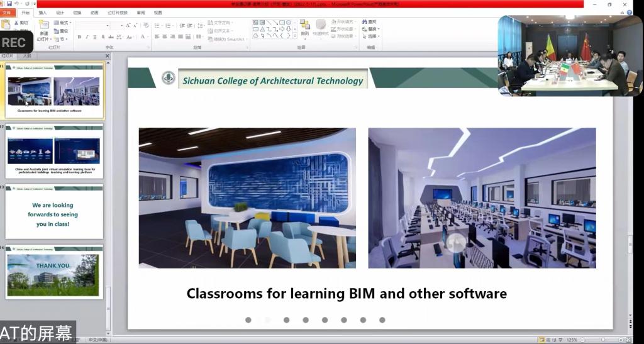Open the font name dropdown
This screenshot has height=344, width=644.
pyautogui.click(x=108, y=26)
